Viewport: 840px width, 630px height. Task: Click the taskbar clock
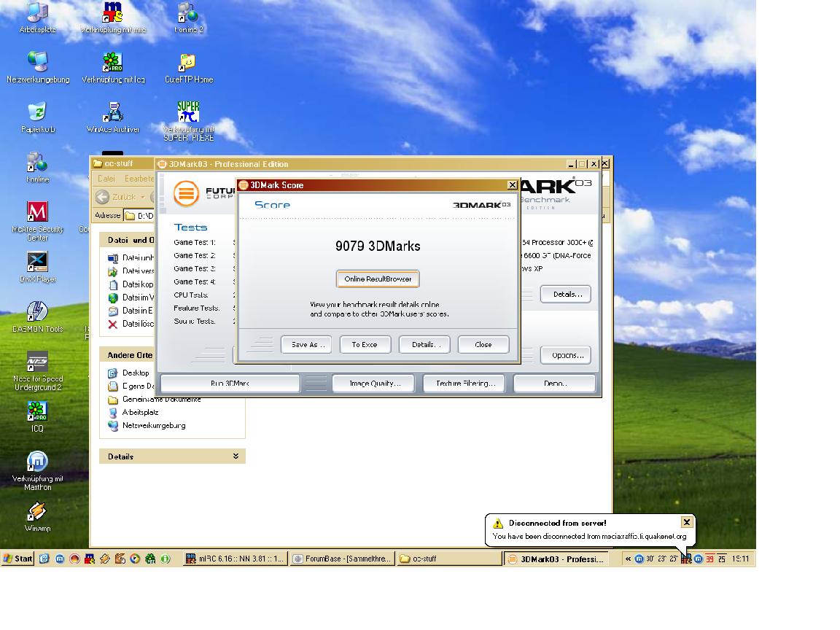pos(740,559)
